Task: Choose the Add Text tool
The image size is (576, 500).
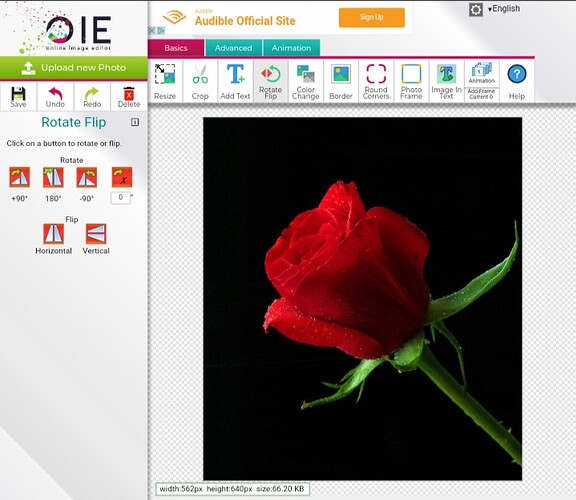Action: click(235, 81)
